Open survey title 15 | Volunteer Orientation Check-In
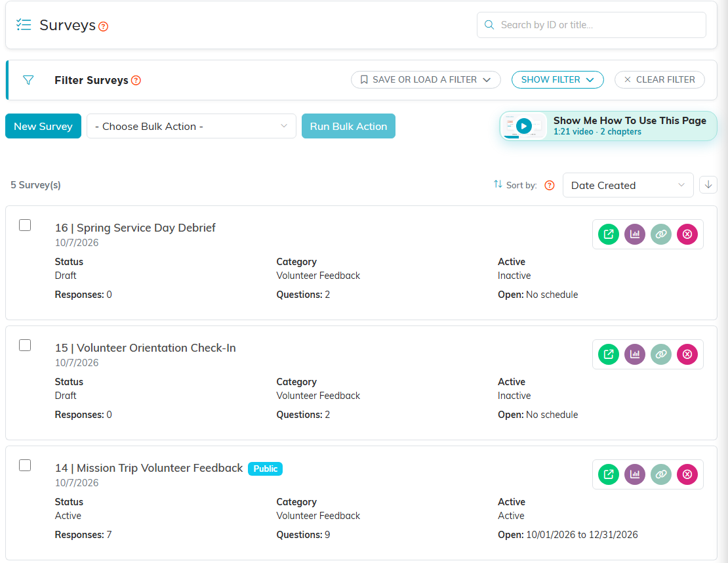This screenshot has height=563, width=728. (146, 348)
